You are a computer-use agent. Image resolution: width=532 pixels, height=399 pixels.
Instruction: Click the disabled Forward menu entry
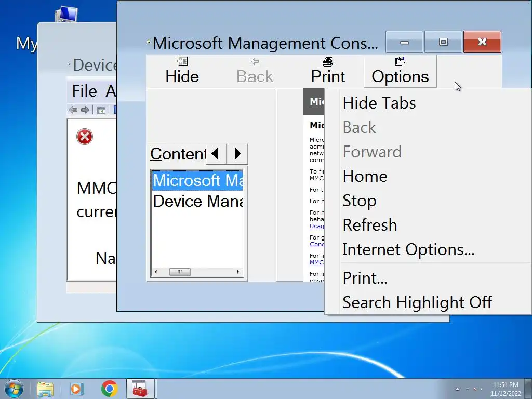[372, 152]
